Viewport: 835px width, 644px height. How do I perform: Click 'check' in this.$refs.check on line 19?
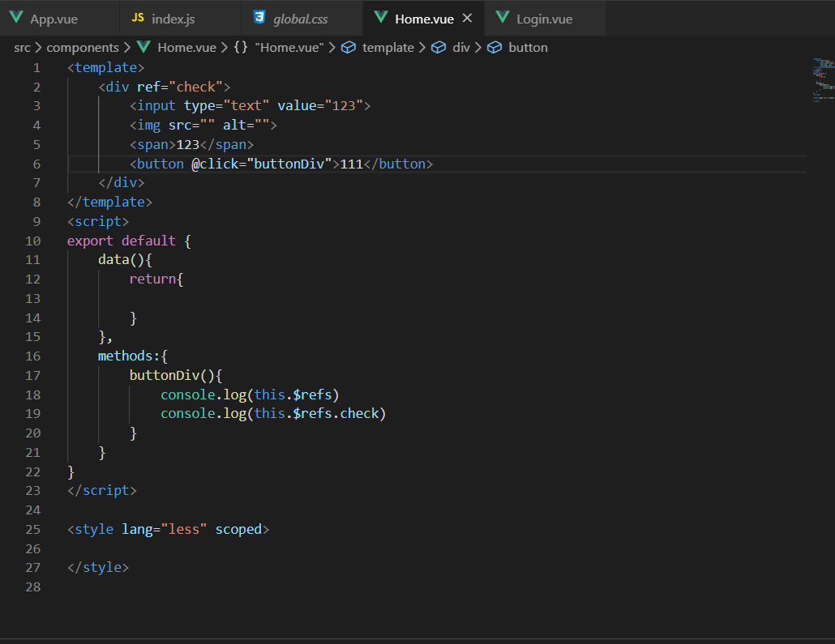coord(359,414)
